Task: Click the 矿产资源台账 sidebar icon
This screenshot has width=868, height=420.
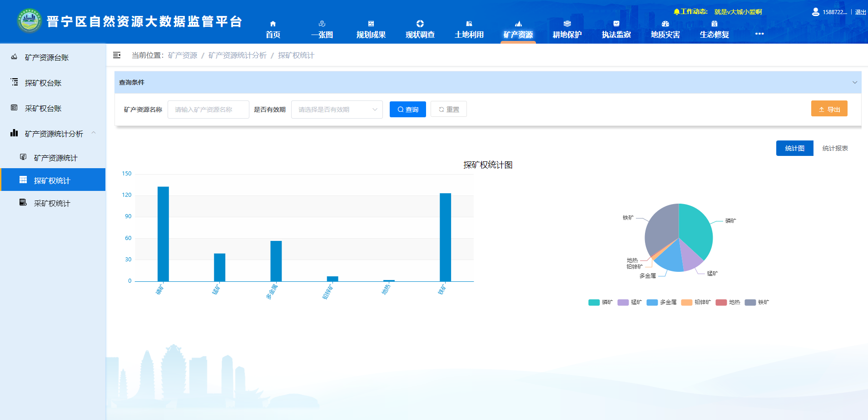Action: [x=14, y=57]
